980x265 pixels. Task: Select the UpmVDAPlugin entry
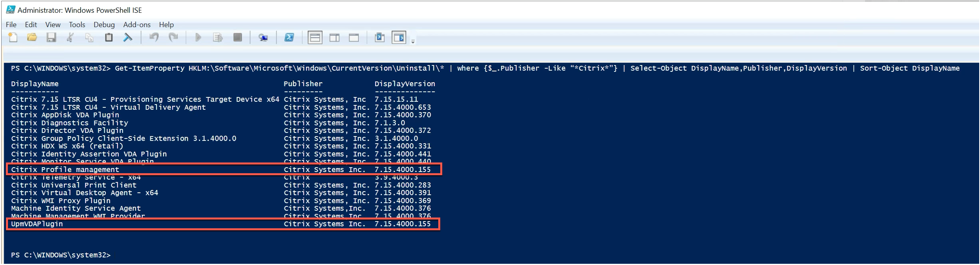(37, 224)
